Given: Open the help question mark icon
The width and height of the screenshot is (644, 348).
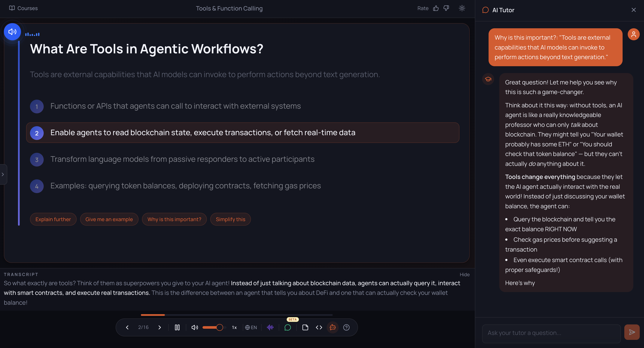Looking at the screenshot, I should click(x=346, y=327).
